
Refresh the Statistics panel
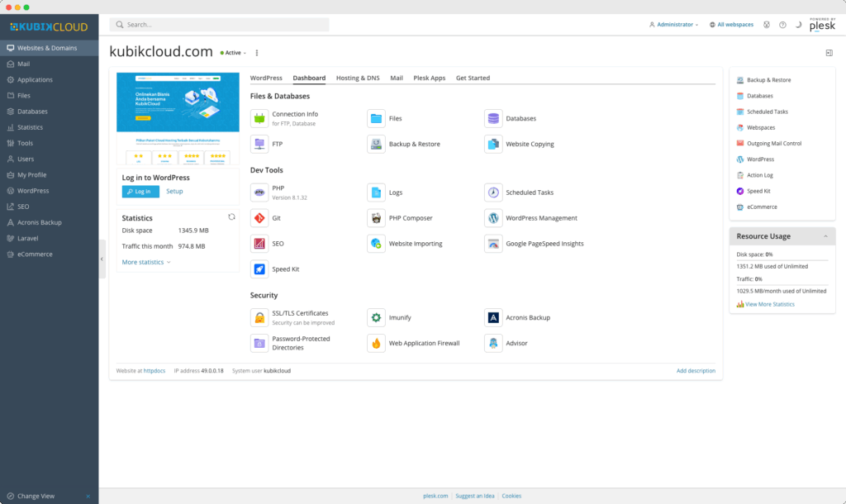tap(231, 217)
